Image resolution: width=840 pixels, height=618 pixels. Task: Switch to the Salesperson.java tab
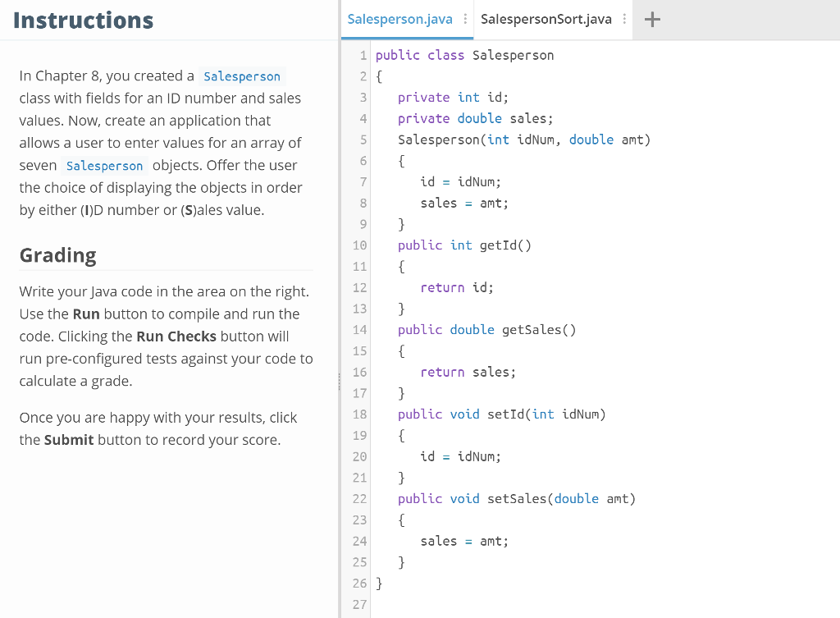coord(399,20)
